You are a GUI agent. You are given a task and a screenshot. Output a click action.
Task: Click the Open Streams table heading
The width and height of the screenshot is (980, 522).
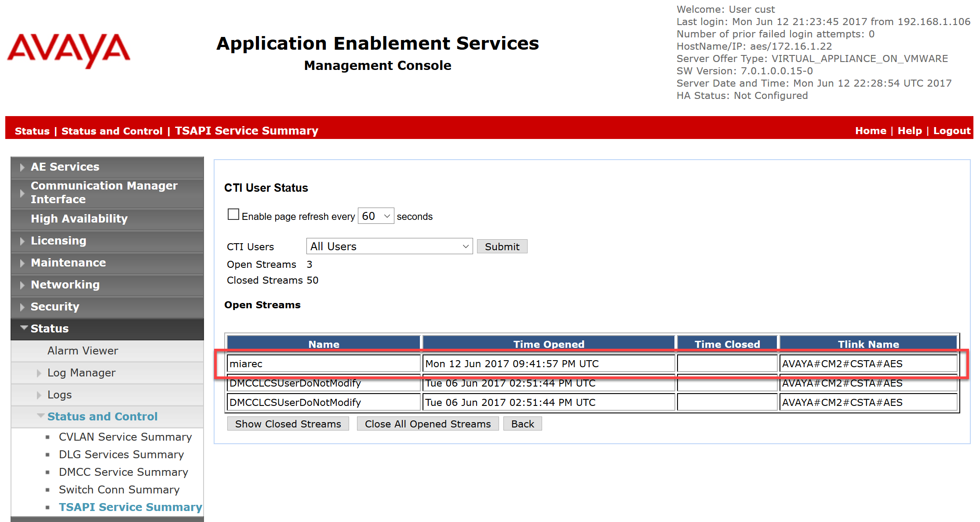point(262,305)
